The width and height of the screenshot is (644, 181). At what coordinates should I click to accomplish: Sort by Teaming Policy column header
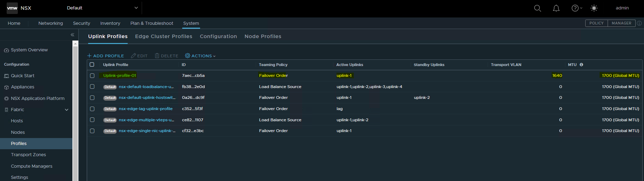[x=273, y=65]
